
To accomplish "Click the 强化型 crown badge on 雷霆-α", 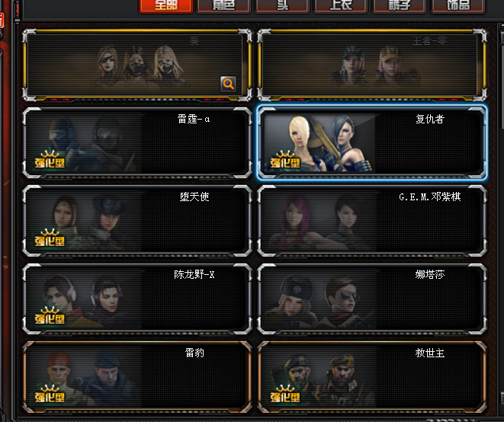I will coord(50,159).
